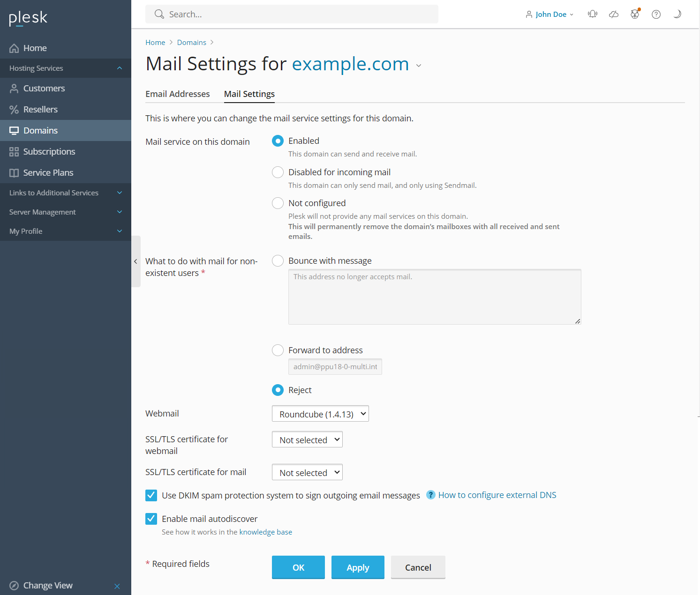Open SSL/TLS certificate for mail dropdown
700x595 pixels.
[307, 472]
